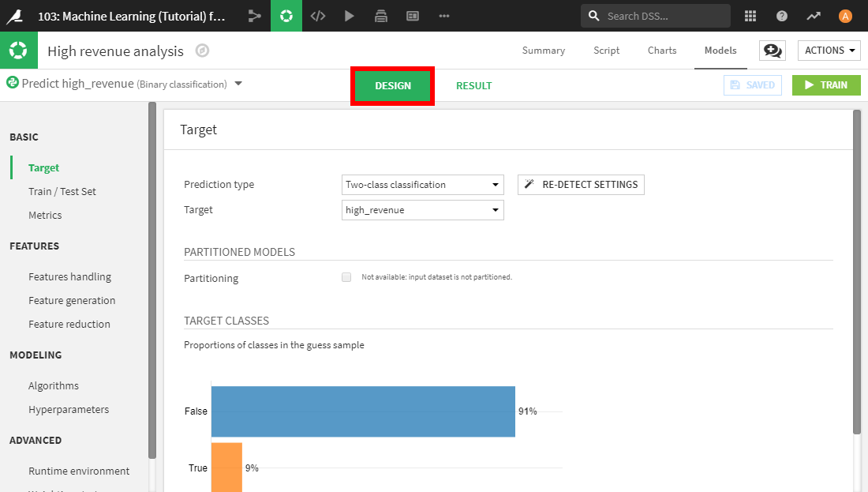The height and width of the screenshot is (492, 868).
Task: Select the DESIGN tab
Action: click(392, 86)
